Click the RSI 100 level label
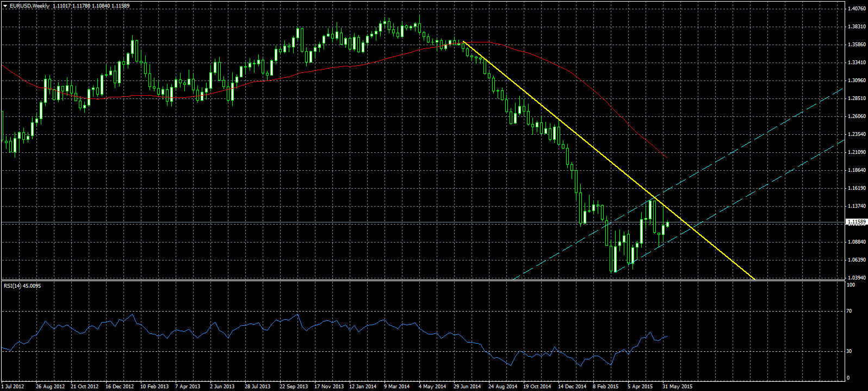Screen dimensions: 868x391 tap(852, 285)
